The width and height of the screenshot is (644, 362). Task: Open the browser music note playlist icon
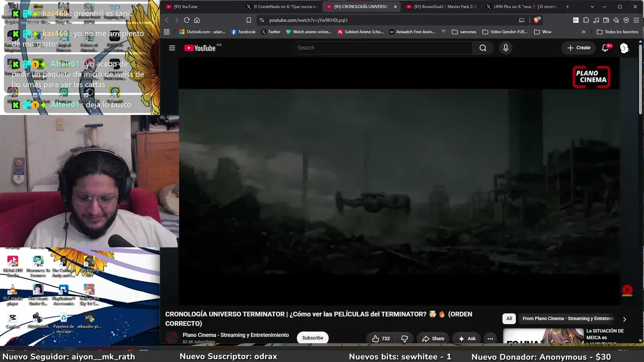tap(596, 20)
